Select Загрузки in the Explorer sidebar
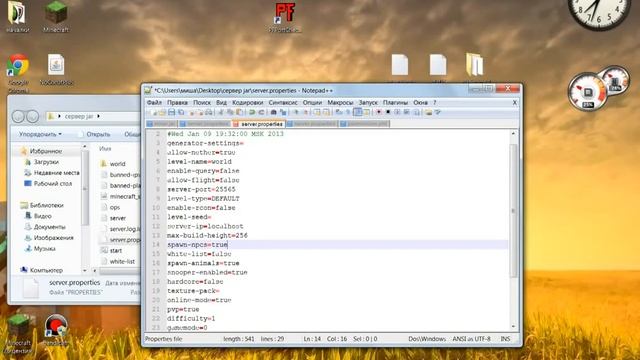The width and height of the screenshot is (640, 360). pyautogui.click(x=42, y=162)
